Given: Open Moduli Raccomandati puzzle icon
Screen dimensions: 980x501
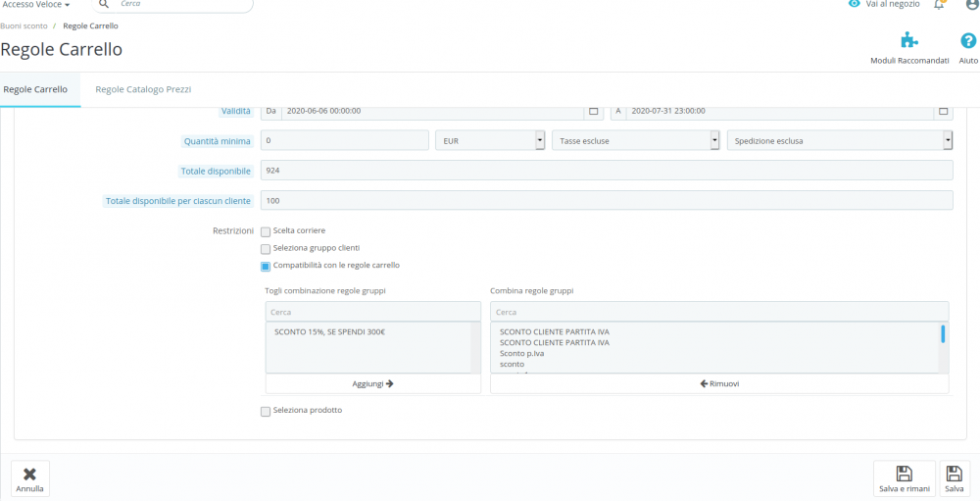Looking at the screenshot, I should 909,40.
